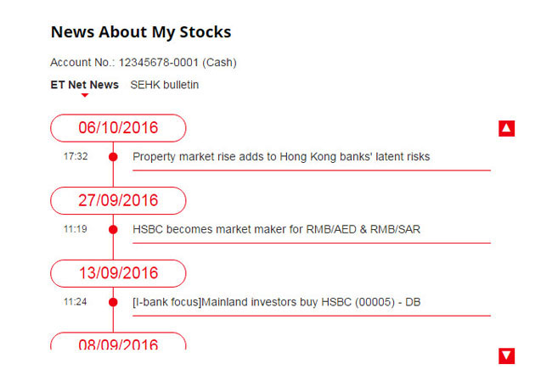The height and width of the screenshot is (392, 552).
Task: Click the red scroll-down arrow icon
Action: tap(506, 356)
